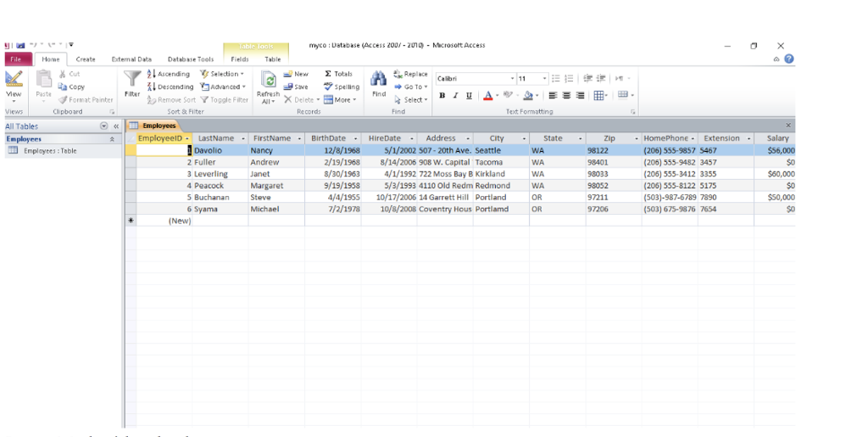This screenshot has height=437, width=868.
Task: Switch to the External Data tab
Action: point(131,59)
